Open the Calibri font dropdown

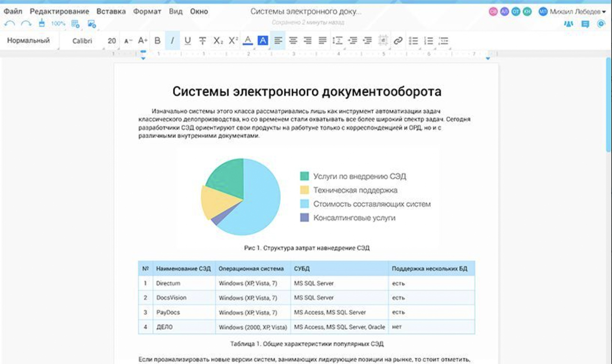[82, 41]
